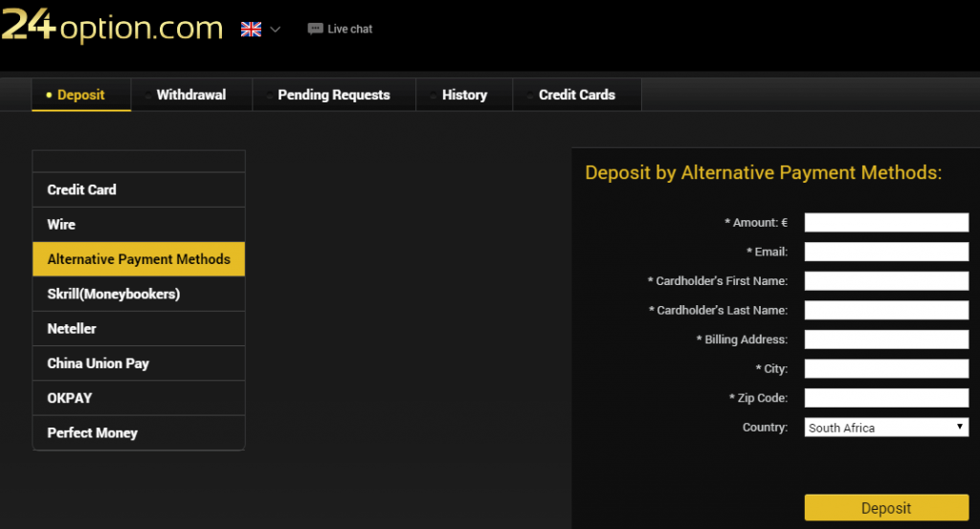The image size is (980, 529).
Task: Open Live chat link
Action: tap(349, 29)
